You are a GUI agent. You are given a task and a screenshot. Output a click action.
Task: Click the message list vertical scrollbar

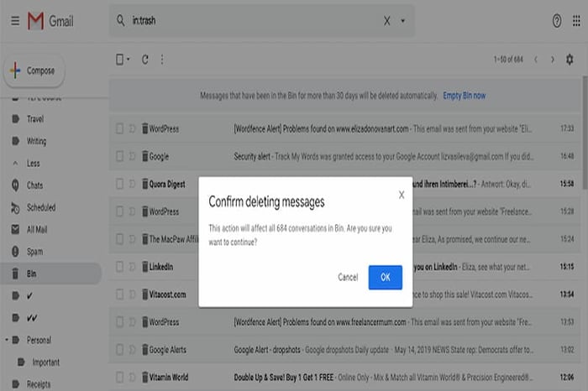pyautogui.click(x=585, y=133)
